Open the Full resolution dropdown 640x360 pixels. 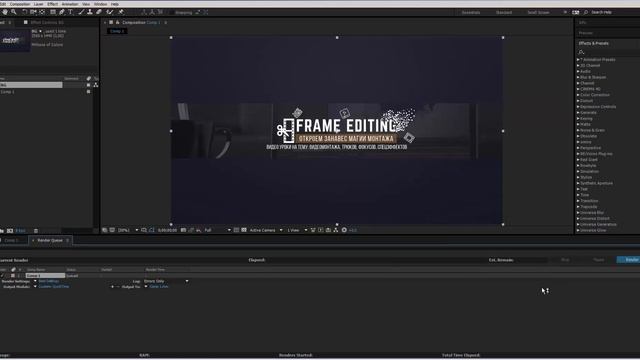[218, 231]
